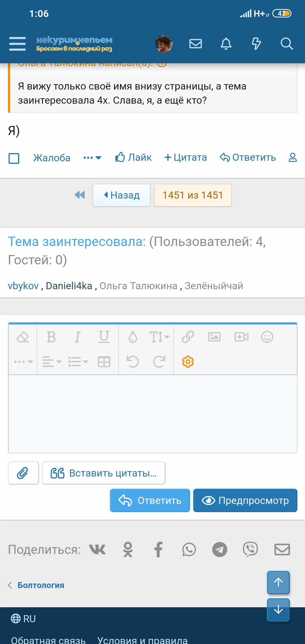Share thread on Facebook
This screenshot has width=305, height=644.
coord(158,549)
